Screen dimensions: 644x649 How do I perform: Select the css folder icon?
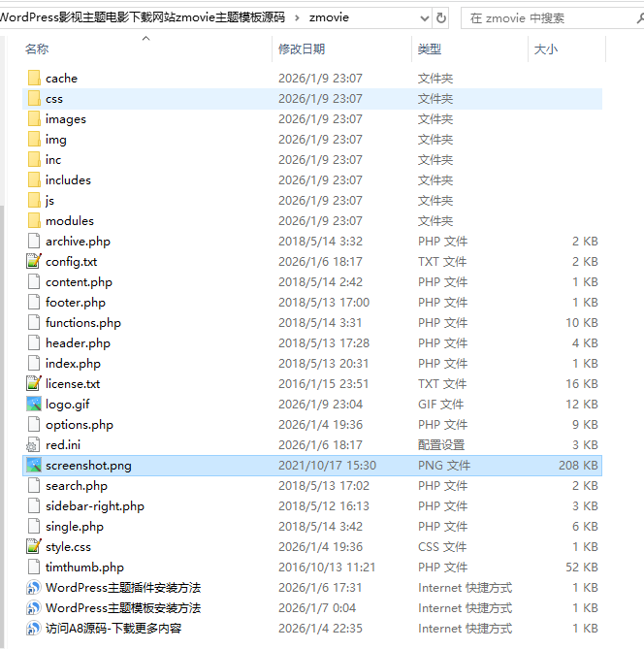pyautogui.click(x=34, y=99)
